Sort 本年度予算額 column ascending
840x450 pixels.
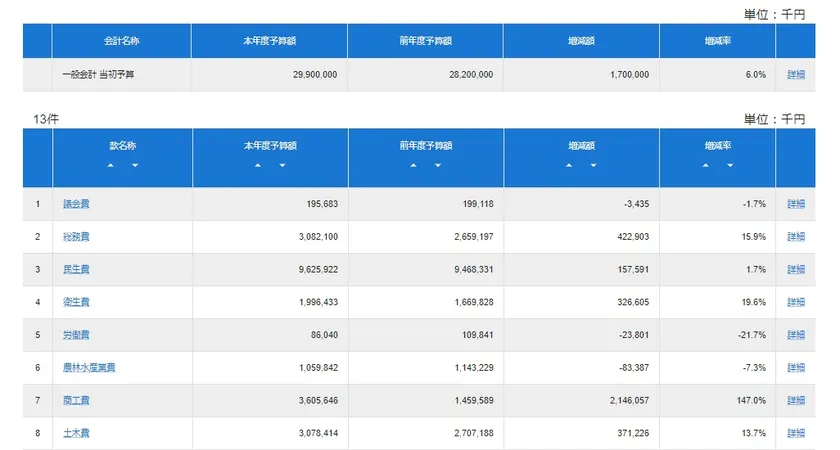[257, 165]
